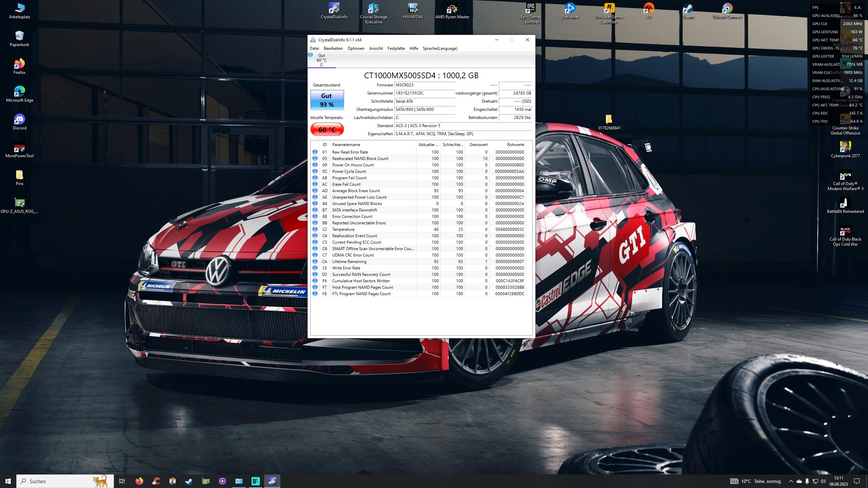Click the Gut 93 % health status button

pyautogui.click(x=327, y=100)
